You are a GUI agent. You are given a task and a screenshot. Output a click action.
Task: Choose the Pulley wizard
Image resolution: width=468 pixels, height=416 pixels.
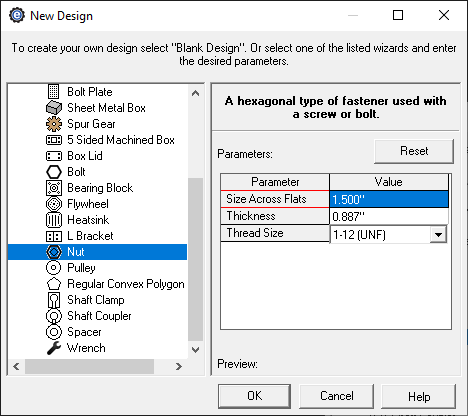pyautogui.click(x=81, y=268)
